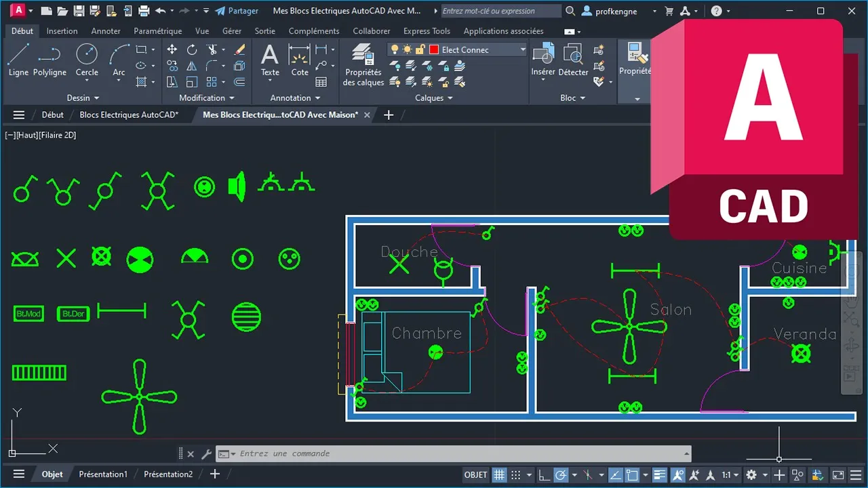
Task: Click the Insérer block tool
Action: [x=543, y=60]
